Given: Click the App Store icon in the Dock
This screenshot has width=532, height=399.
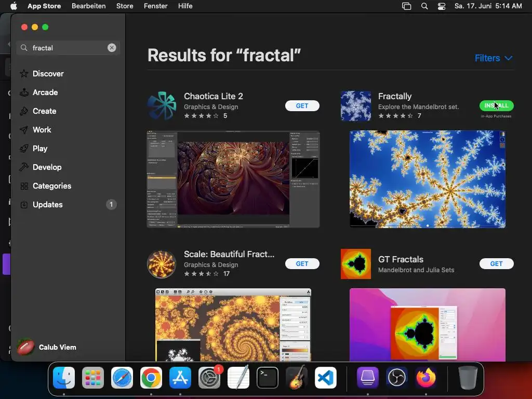Looking at the screenshot, I should coord(180,378).
